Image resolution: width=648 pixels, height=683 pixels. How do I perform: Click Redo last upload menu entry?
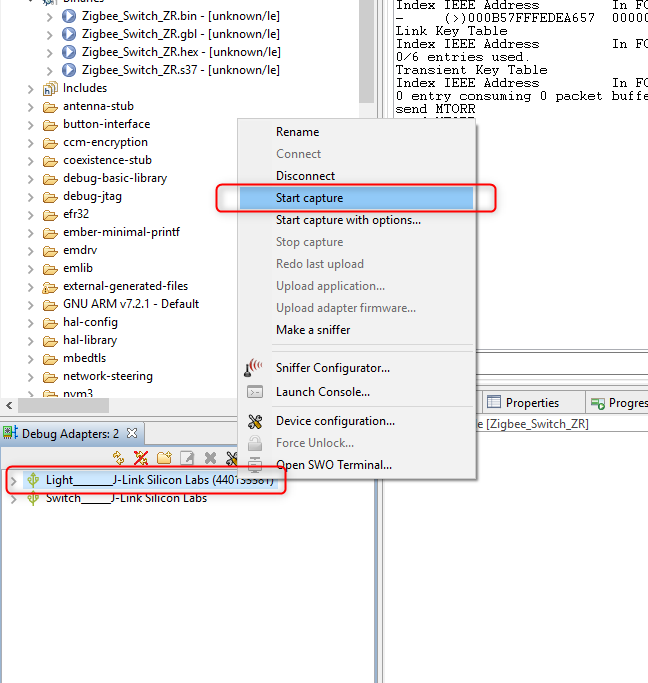pos(356,264)
